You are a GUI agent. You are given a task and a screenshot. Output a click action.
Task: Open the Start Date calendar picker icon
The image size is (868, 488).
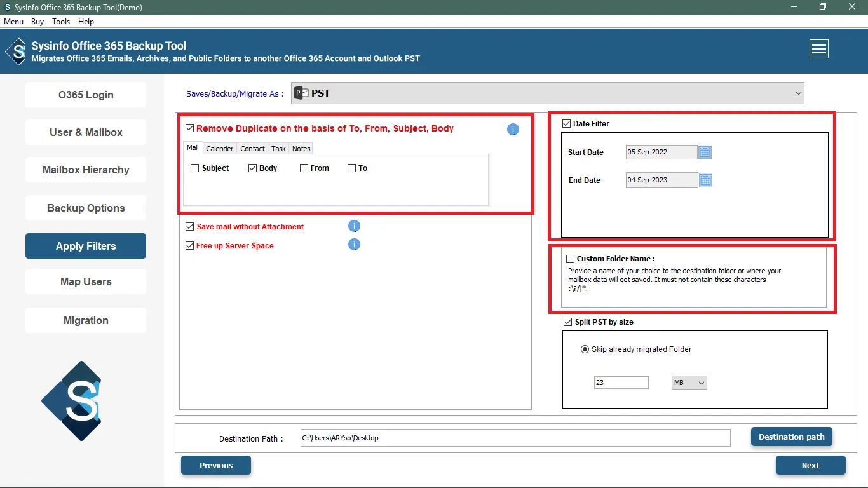click(x=705, y=152)
